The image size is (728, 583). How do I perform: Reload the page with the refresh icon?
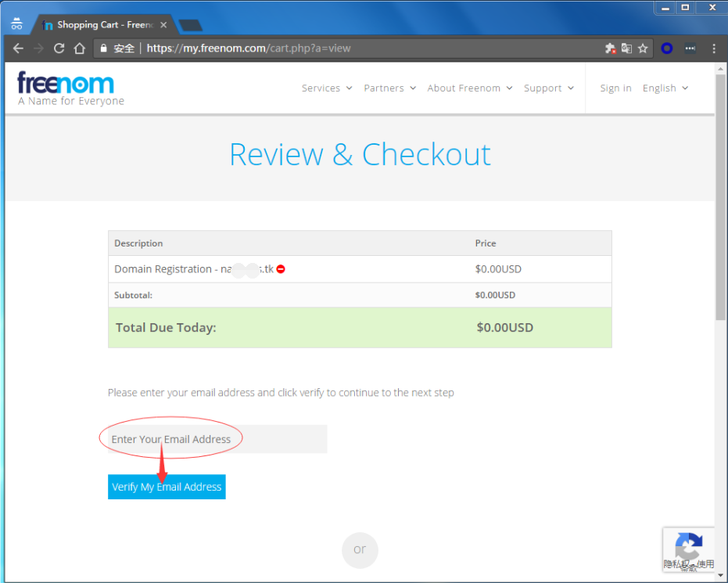pyautogui.click(x=59, y=49)
